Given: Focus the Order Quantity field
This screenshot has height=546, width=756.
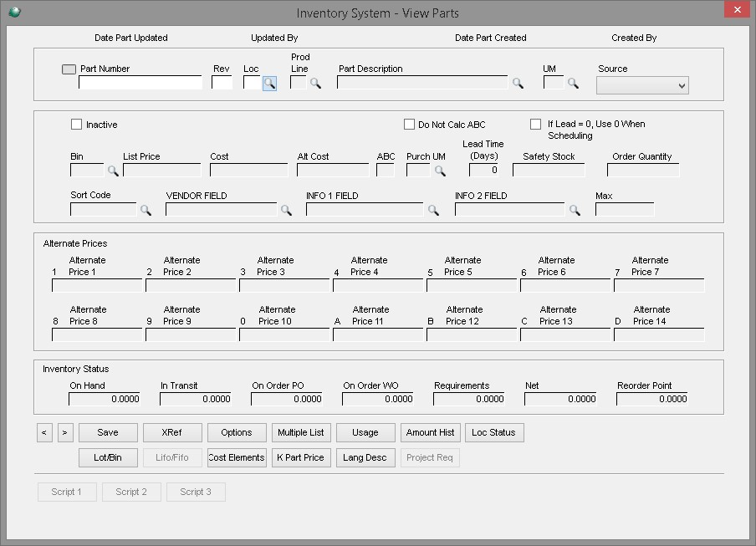Looking at the screenshot, I should coord(643,170).
